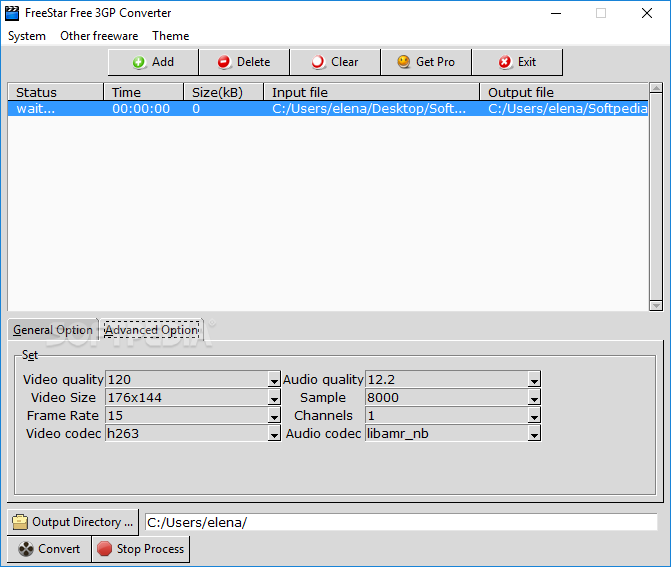Screen dimensions: 671x567
Task: Click the Size(kB) column header
Action: (x=223, y=92)
